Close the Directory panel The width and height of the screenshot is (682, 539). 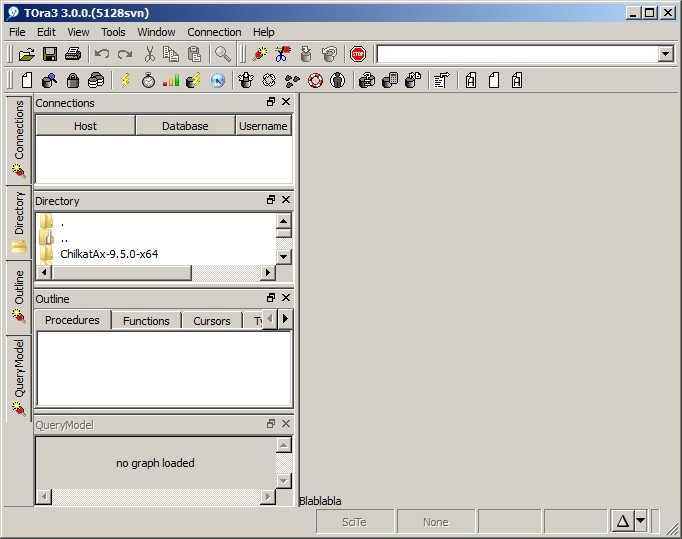coord(286,199)
